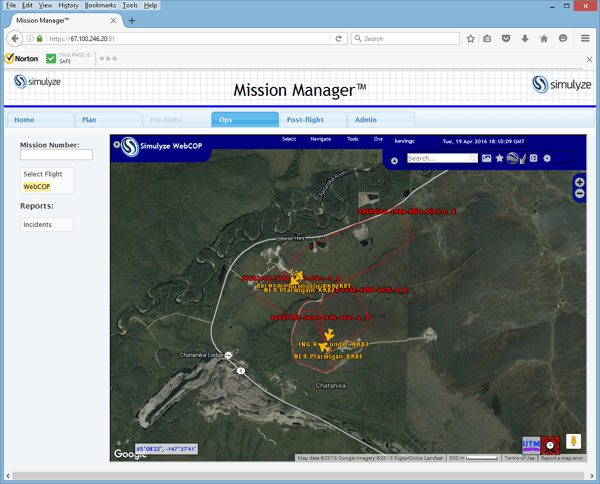Open the WebCOP settings gear icon
Viewport: 600px width, 484px height.
coord(547,158)
